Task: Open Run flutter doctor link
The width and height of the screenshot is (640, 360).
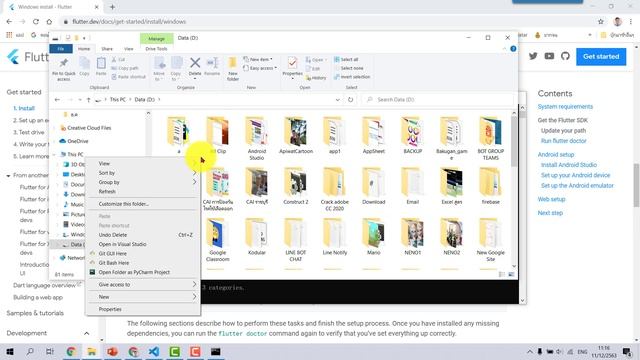Action: (563, 141)
